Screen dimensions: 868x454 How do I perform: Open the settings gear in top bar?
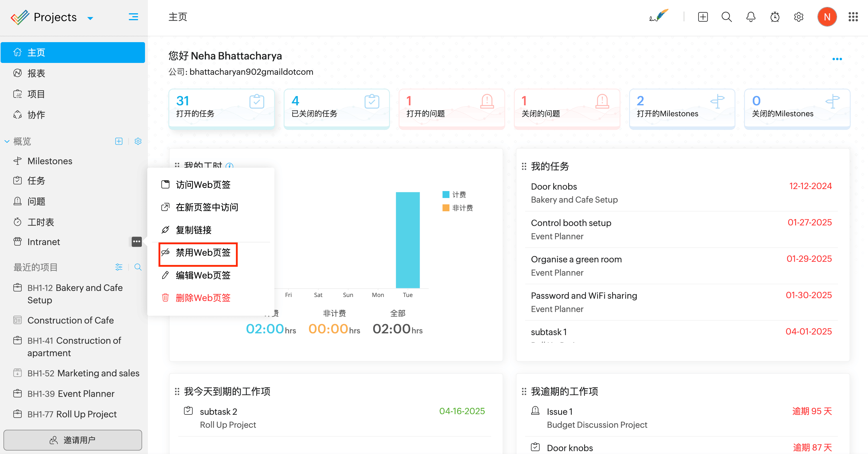799,17
